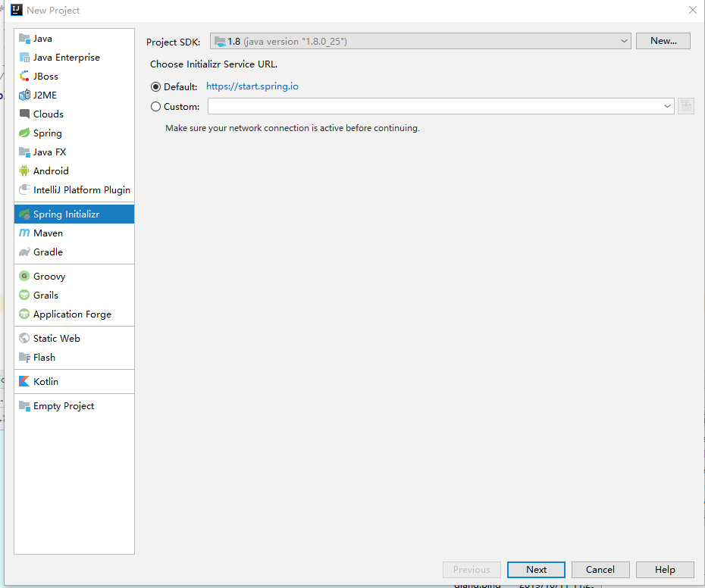Select the Empty Project option
This screenshot has width=705, height=588.
click(61, 405)
